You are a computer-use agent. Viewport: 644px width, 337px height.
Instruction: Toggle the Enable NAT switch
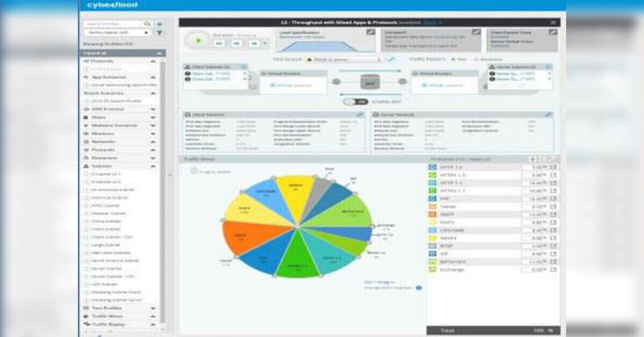[x=355, y=102]
